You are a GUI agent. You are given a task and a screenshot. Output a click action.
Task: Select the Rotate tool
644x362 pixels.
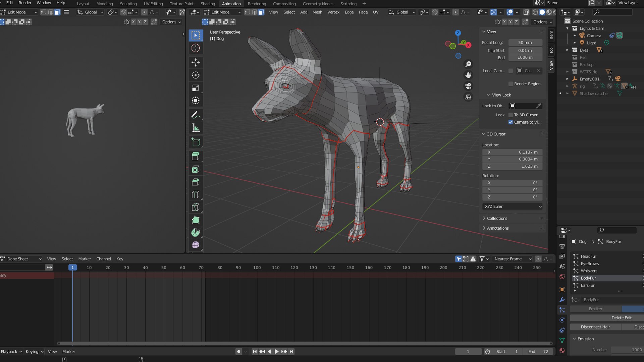[x=196, y=75]
